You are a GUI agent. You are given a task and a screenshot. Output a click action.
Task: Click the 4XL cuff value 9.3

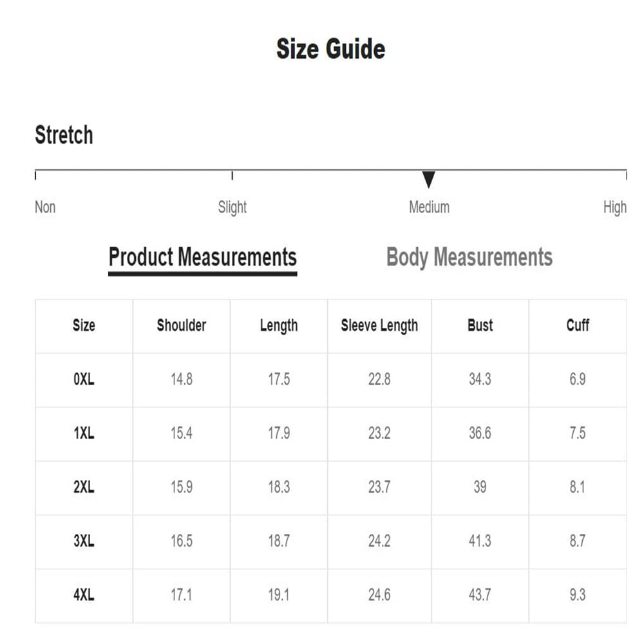coord(577,595)
